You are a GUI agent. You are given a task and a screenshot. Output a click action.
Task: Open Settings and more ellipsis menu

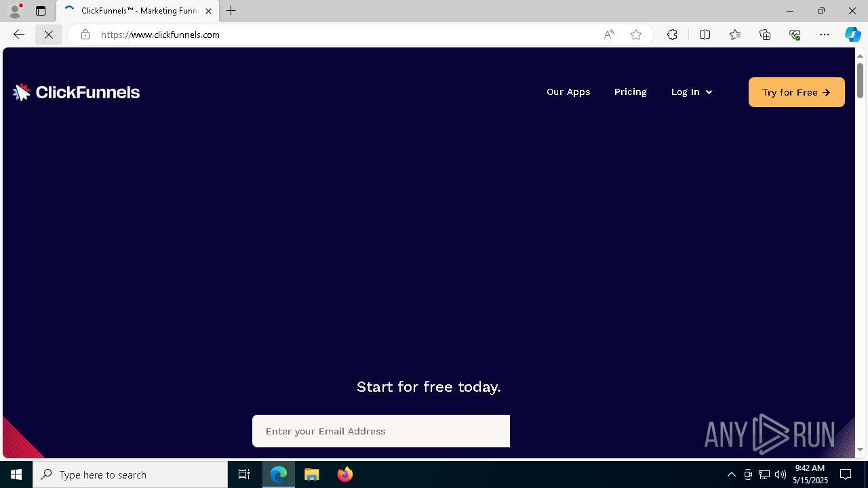tap(825, 35)
